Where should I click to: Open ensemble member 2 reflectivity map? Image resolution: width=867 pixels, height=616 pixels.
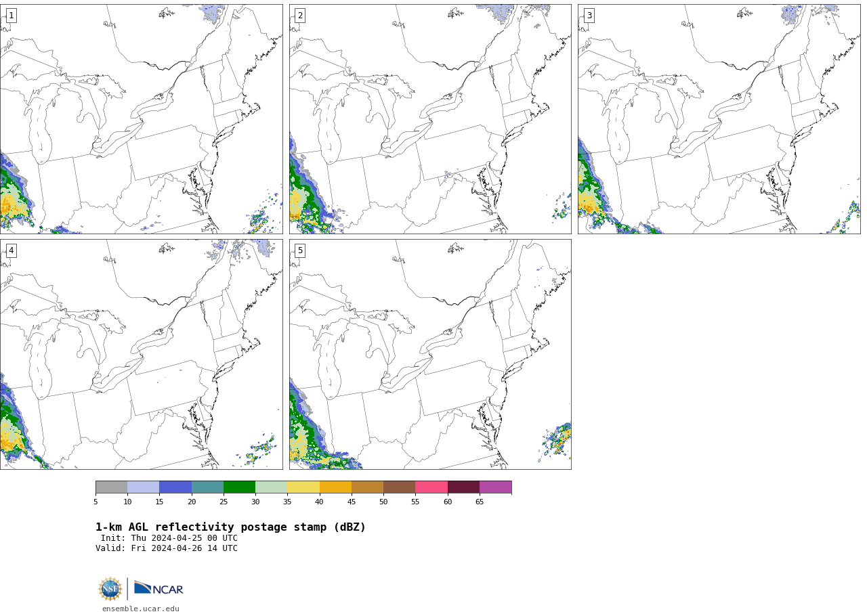click(430, 119)
